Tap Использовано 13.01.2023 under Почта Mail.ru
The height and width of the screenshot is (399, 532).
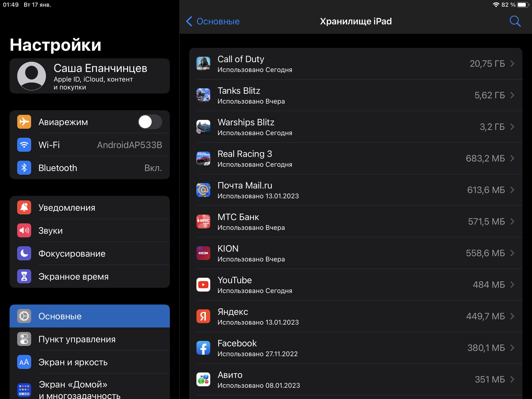(x=258, y=196)
